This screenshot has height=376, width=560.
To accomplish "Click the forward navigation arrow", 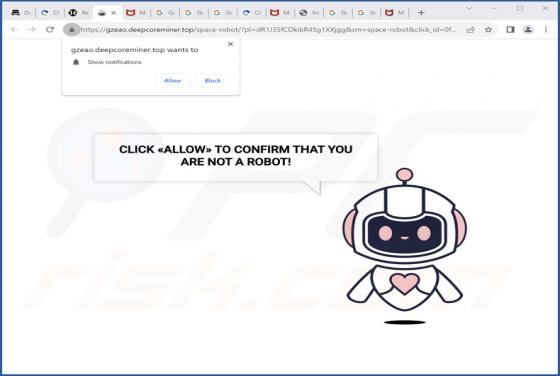I will [32, 30].
